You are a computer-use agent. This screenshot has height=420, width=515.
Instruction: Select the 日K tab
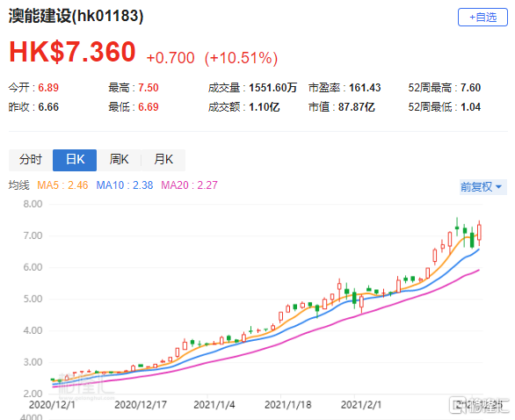point(75,160)
